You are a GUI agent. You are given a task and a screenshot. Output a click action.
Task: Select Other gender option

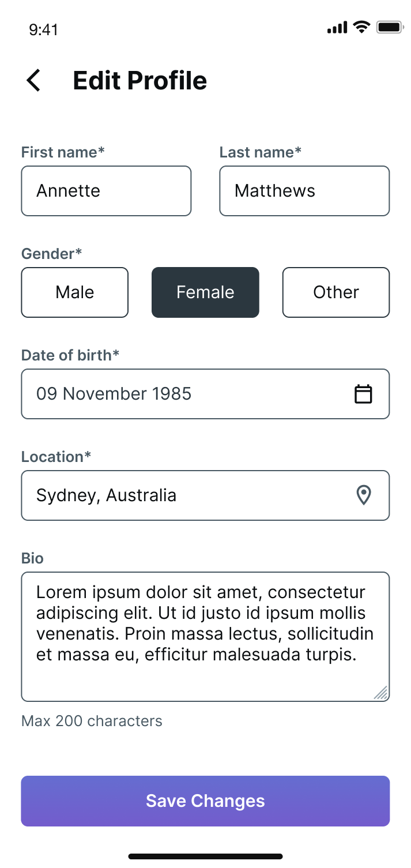click(336, 292)
